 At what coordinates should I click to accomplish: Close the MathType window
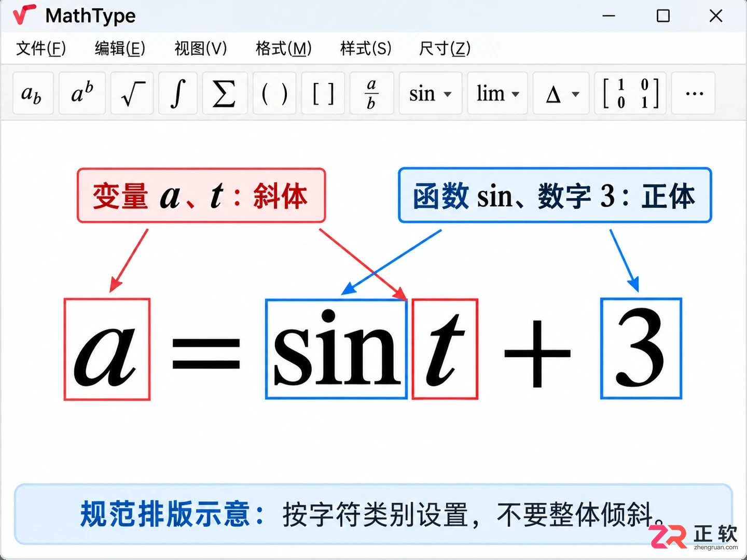[716, 16]
